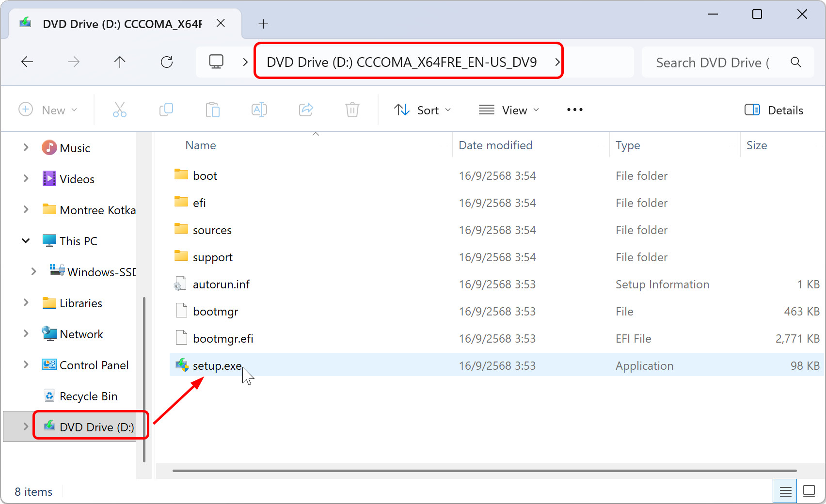Click the Share icon in the toolbar

[306, 110]
